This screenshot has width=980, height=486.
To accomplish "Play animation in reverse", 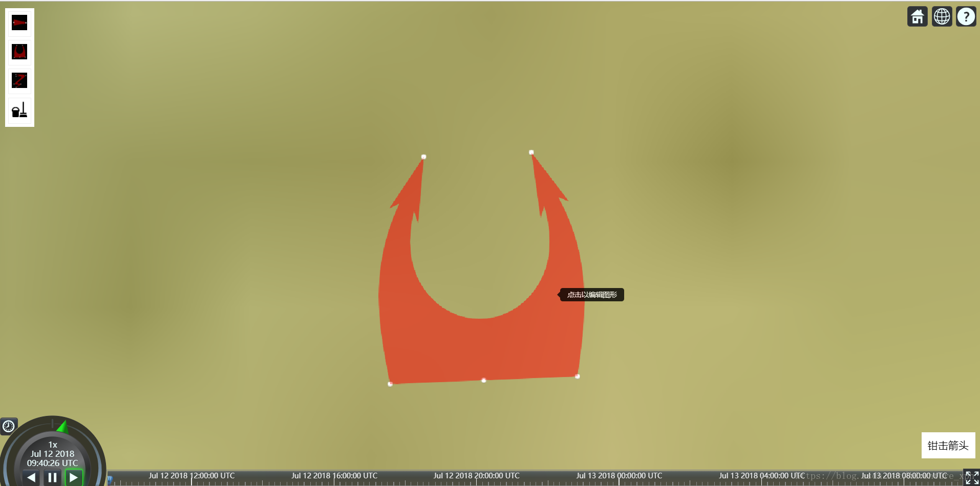I will pyautogui.click(x=31, y=477).
